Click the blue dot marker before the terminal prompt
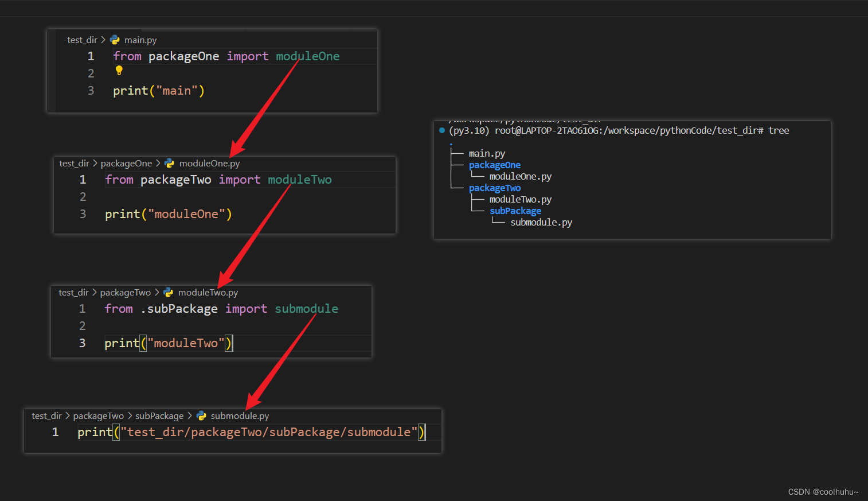This screenshot has width=868, height=501. [442, 130]
